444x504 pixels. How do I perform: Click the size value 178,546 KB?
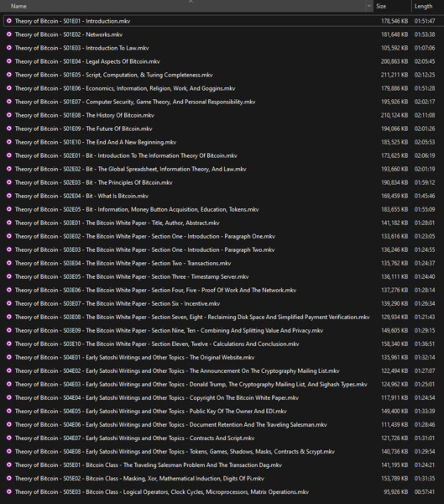[x=394, y=21]
